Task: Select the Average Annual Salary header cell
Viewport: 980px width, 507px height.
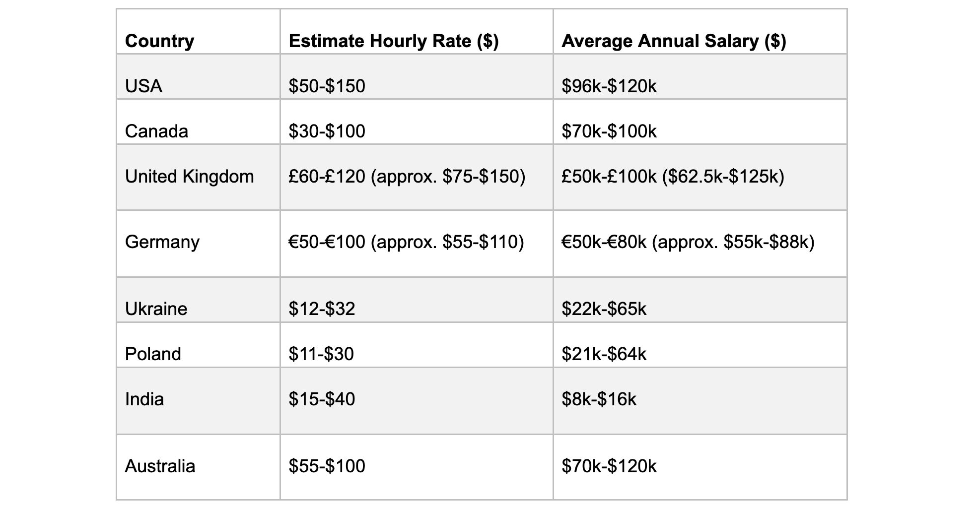Action: pos(700,31)
